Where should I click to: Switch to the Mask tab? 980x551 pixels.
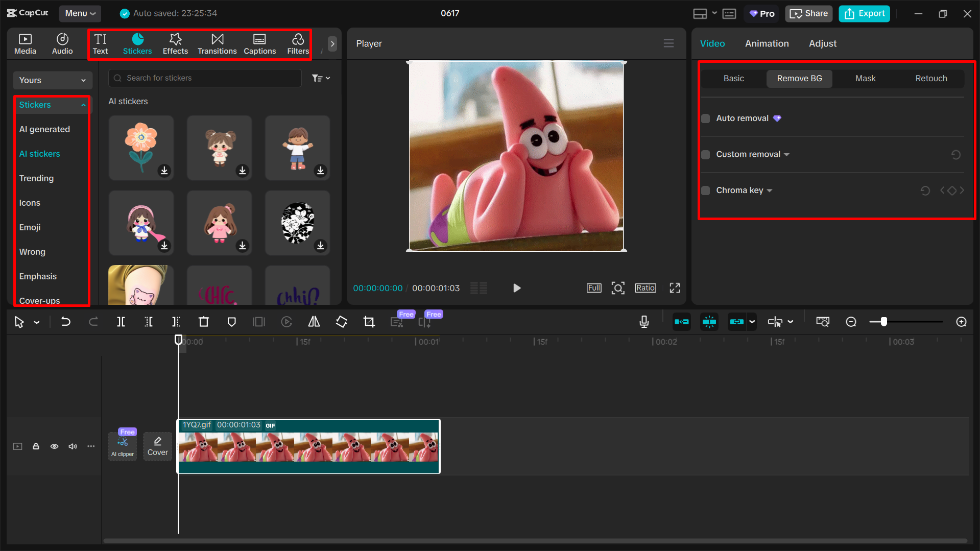(865, 78)
